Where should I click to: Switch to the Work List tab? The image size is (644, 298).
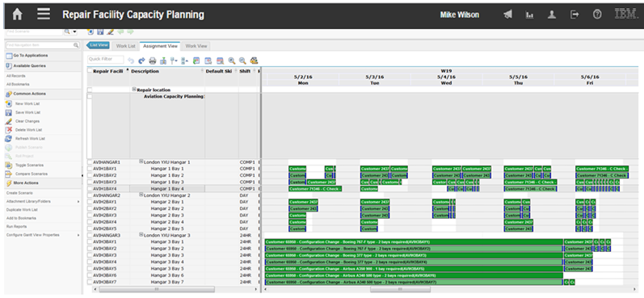click(125, 46)
